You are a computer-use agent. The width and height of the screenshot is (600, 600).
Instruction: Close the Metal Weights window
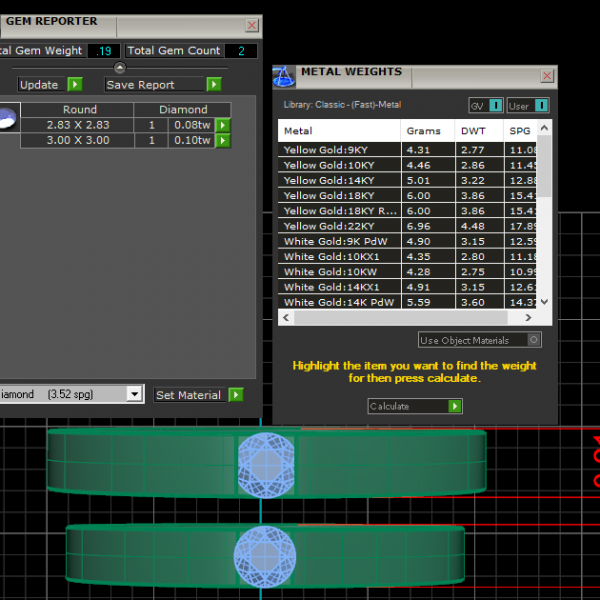(547, 76)
